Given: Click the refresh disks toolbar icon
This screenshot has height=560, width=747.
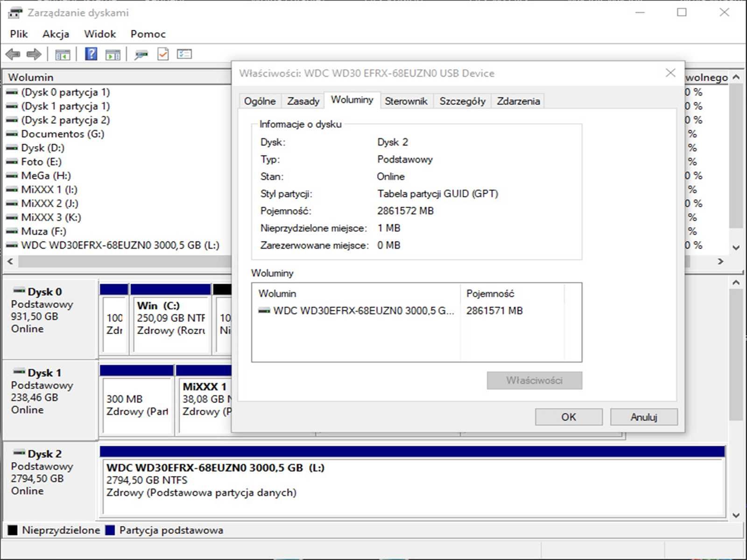Looking at the screenshot, I should pyautogui.click(x=141, y=55).
